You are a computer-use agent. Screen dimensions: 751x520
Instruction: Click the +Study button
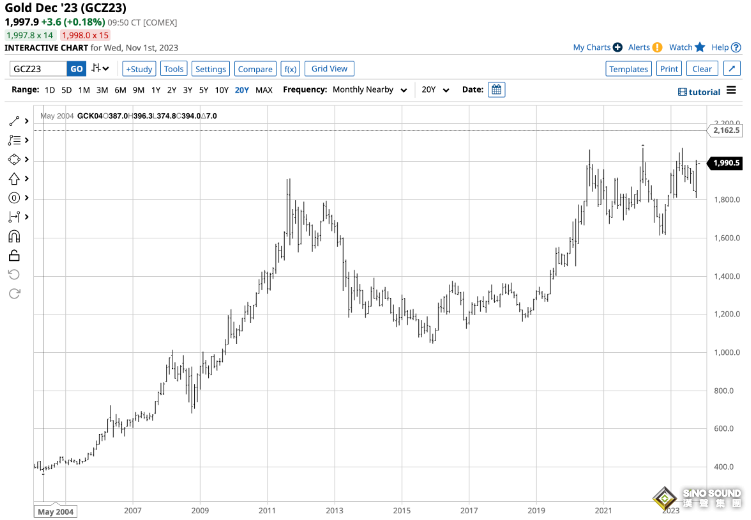click(139, 69)
